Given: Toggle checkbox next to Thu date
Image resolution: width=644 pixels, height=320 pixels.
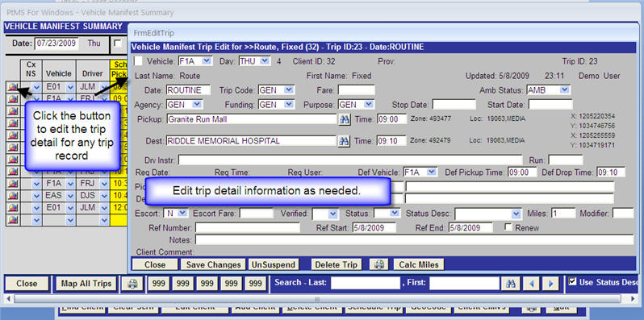Looking at the screenshot, I should (x=118, y=44).
